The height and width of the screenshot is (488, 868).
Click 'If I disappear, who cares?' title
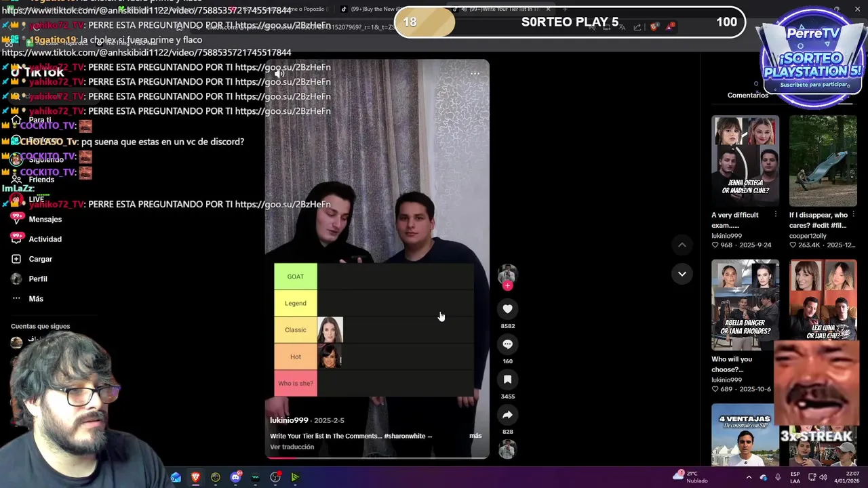pyautogui.click(x=818, y=220)
